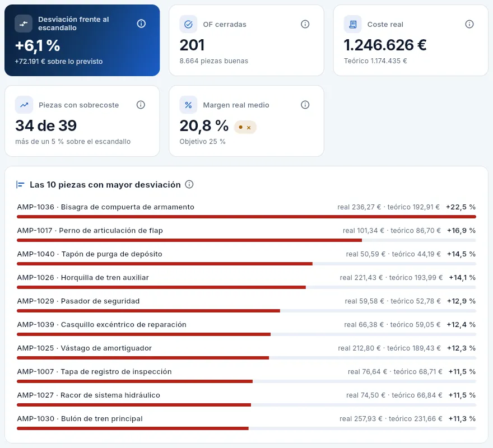Click the +16,9 % deviation value
493x448 pixels.
[461, 231]
